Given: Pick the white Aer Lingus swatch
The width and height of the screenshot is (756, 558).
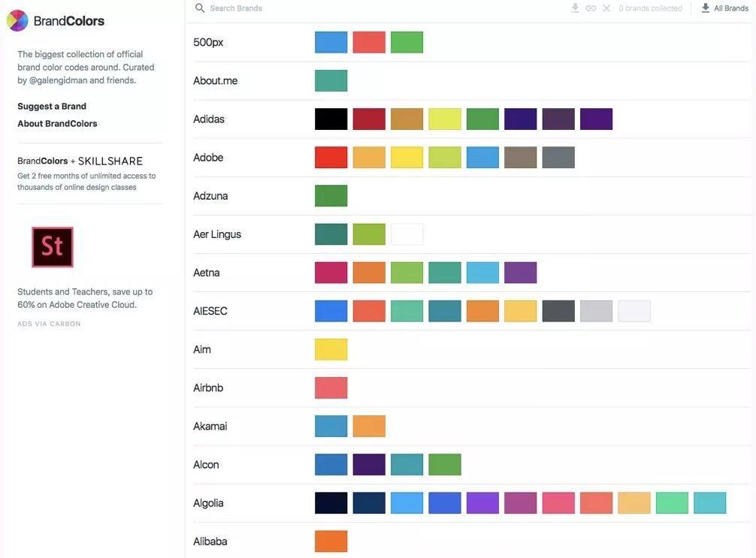Looking at the screenshot, I should pos(407,234).
